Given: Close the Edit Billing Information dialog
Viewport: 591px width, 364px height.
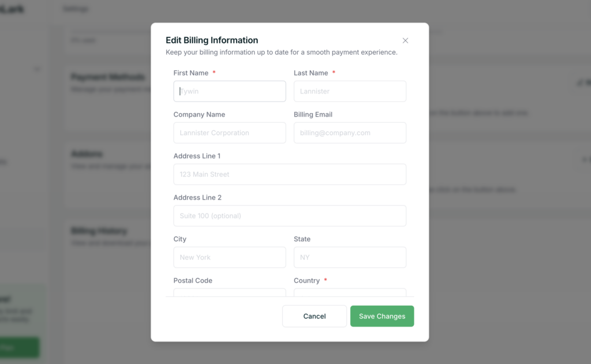Looking at the screenshot, I should (405, 40).
